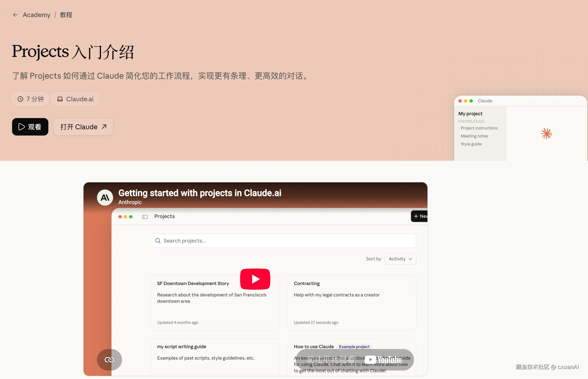The height and width of the screenshot is (379, 588).
Task: Open video title Getting started with projects
Action: pyautogui.click(x=200, y=193)
